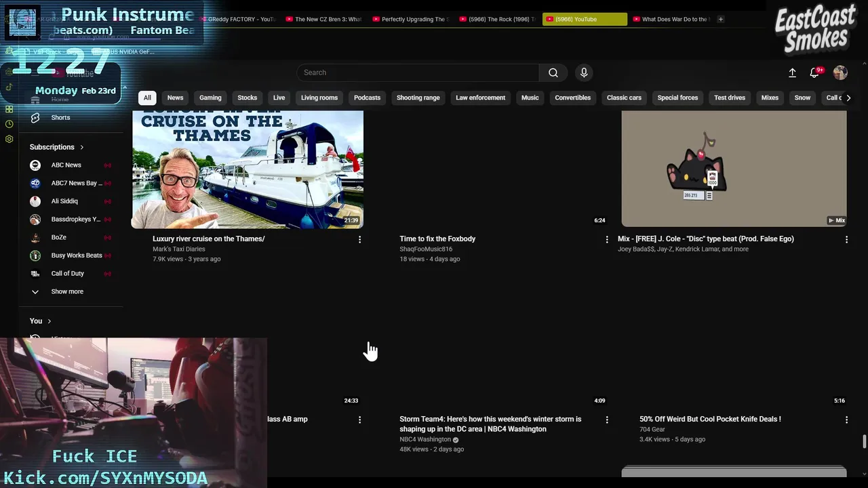Open the upload/create icon
868x488 pixels.
pyautogui.click(x=792, y=73)
